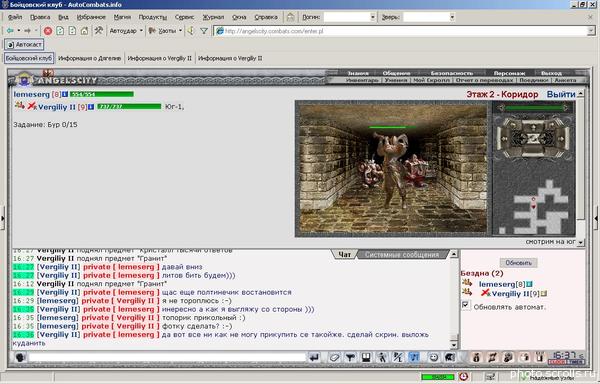Click the red Stop button in the toolbar
The image size is (600, 384).
click(48, 31)
